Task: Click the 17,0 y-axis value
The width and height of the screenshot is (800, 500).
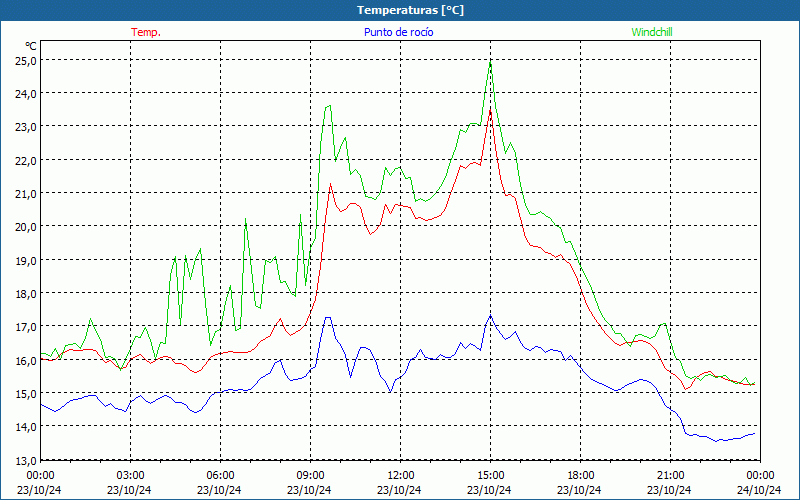Action: click(x=25, y=327)
